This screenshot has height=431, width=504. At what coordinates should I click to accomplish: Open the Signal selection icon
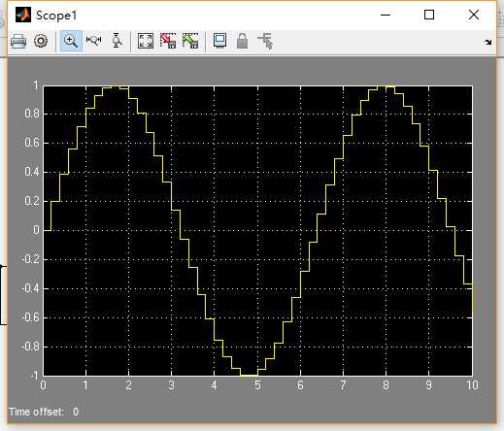click(x=265, y=41)
